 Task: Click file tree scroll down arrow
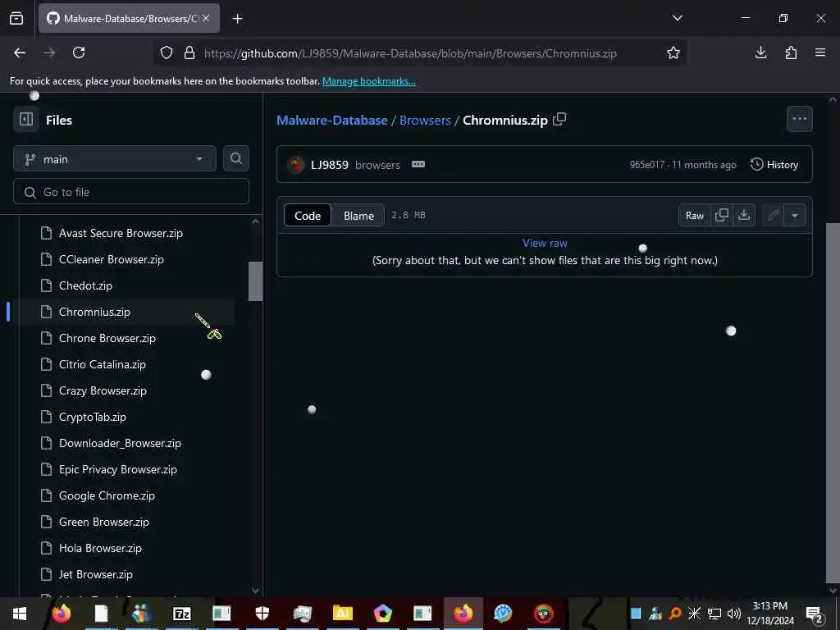tap(256, 591)
